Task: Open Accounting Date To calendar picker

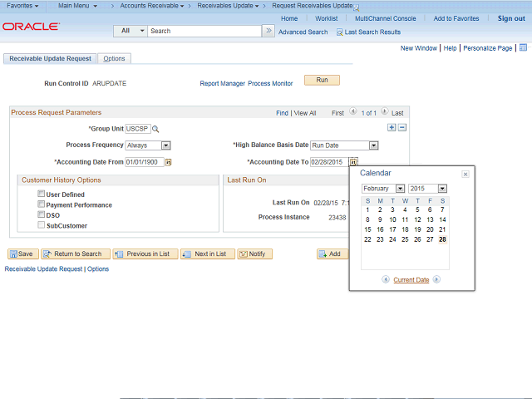Action: click(x=353, y=162)
